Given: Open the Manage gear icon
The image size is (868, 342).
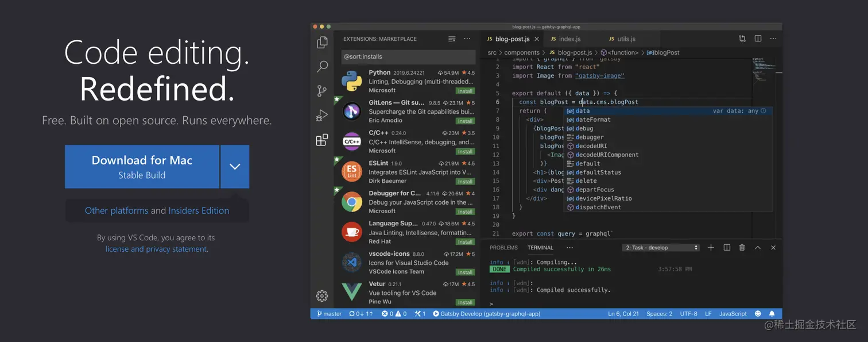Looking at the screenshot, I should click(322, 296).
